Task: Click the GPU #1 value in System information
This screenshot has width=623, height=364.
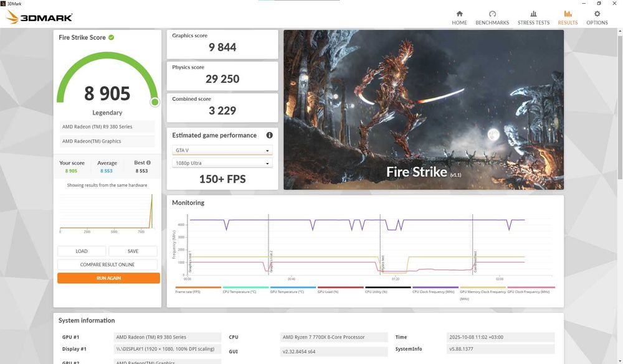Action: coord(167,337)
